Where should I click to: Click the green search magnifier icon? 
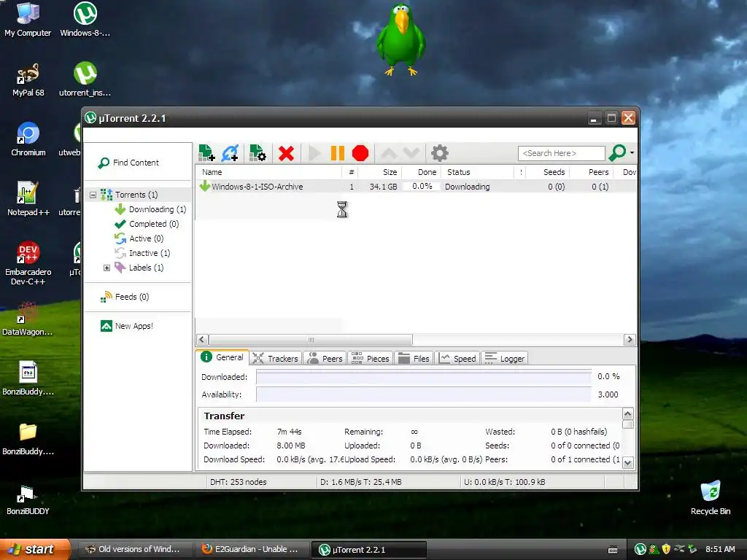click(617, 153)
